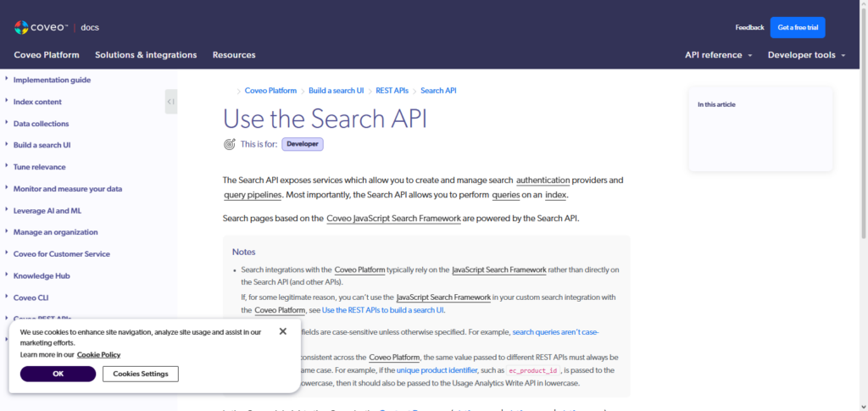Open Knowledge Hub in the sidebar
Screen dimensions: 868x411
click(42, 275)
